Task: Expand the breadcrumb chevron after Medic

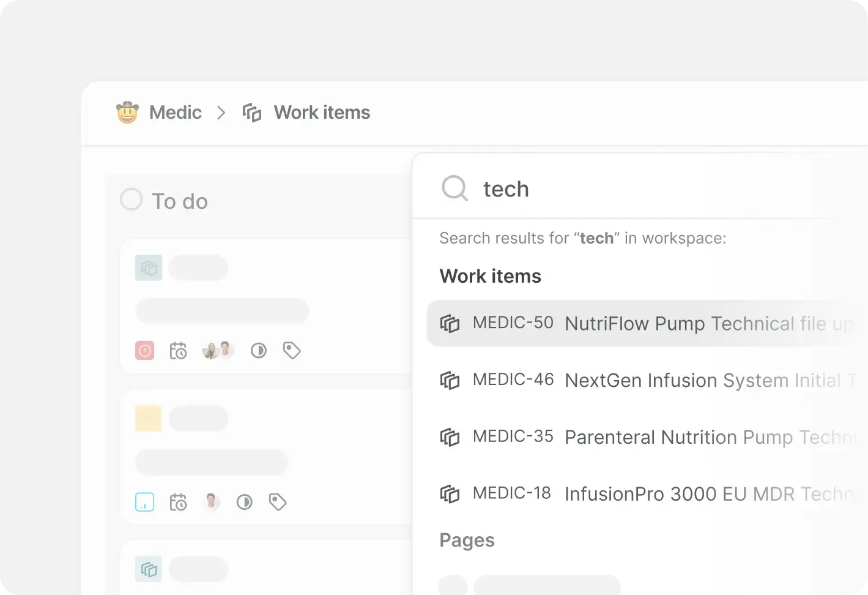Action: point(221,113)
